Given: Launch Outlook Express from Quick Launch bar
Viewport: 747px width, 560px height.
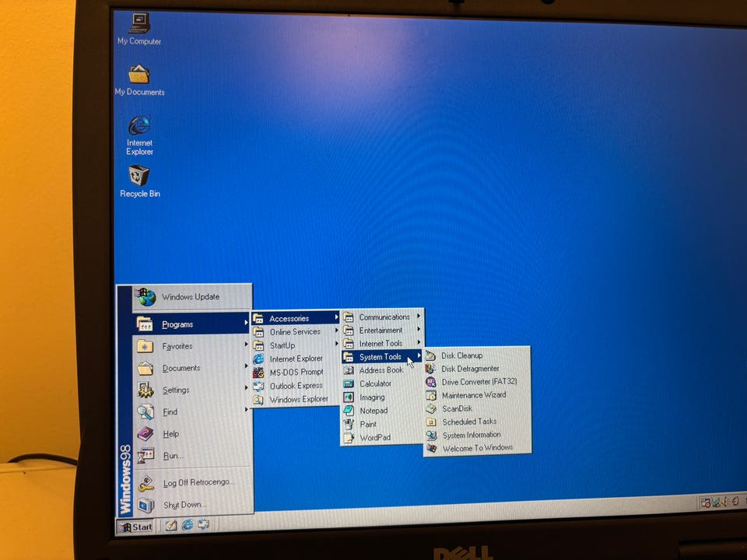Looking at the screenshot, I should [x=203, y=523].
